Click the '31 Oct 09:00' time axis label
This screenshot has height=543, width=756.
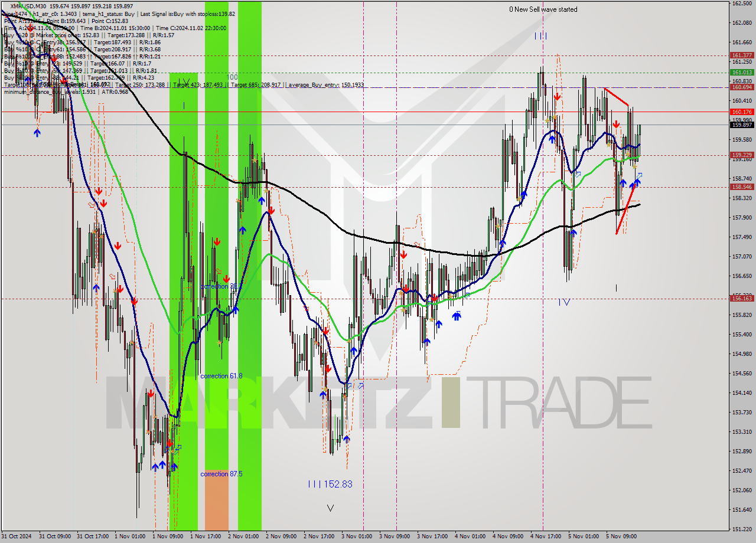click(54, 537)
